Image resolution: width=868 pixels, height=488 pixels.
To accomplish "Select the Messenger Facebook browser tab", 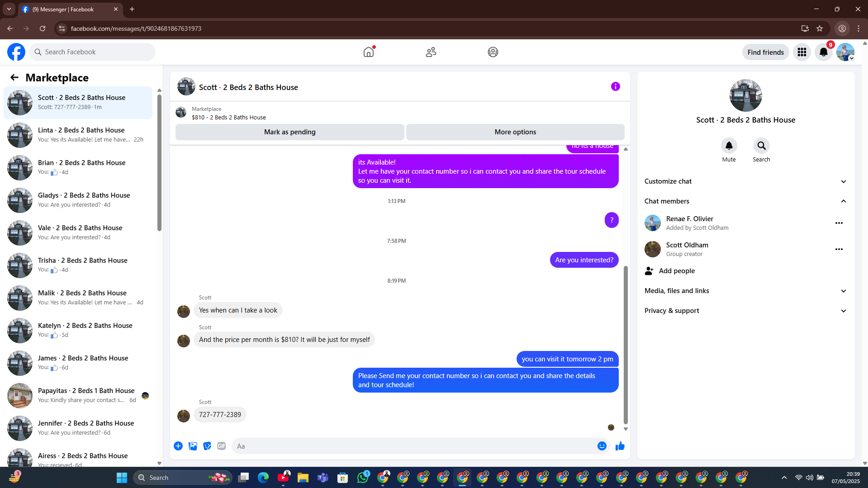I will click(70, 9).
